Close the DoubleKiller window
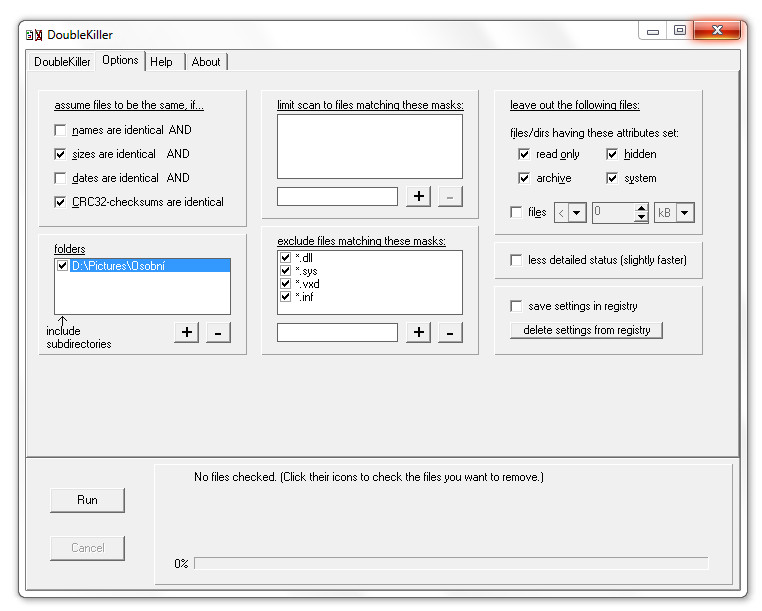Screen dimensions: 762x611 click(x=717, y=30)
